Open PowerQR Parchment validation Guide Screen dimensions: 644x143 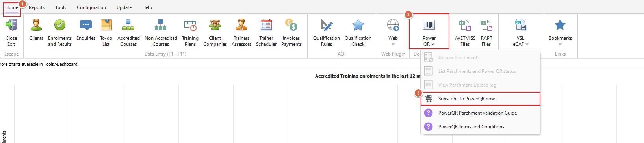[x=481, y=113]
